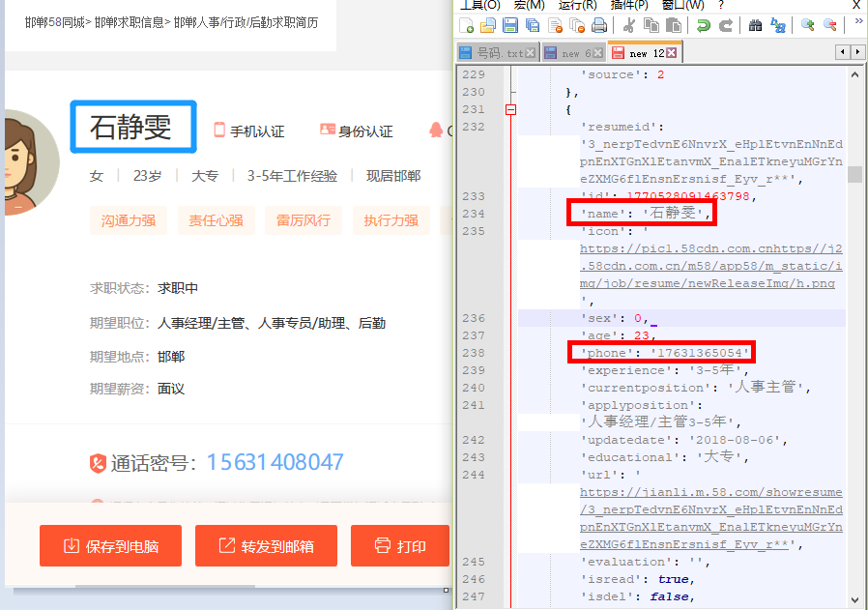This screenshot has height=610, width=868.
Task: Save the current file
Action: pyautogui.click(x=509, y=25)
